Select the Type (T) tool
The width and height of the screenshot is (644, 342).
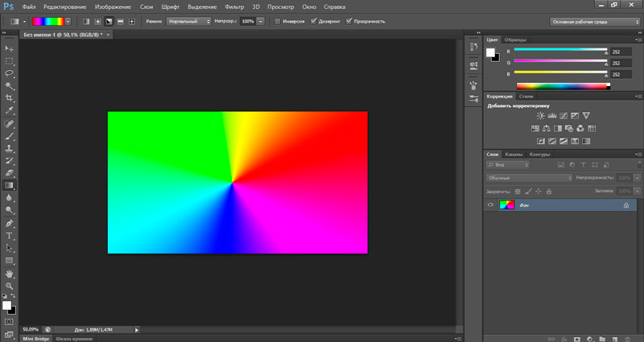coord(10,236)
